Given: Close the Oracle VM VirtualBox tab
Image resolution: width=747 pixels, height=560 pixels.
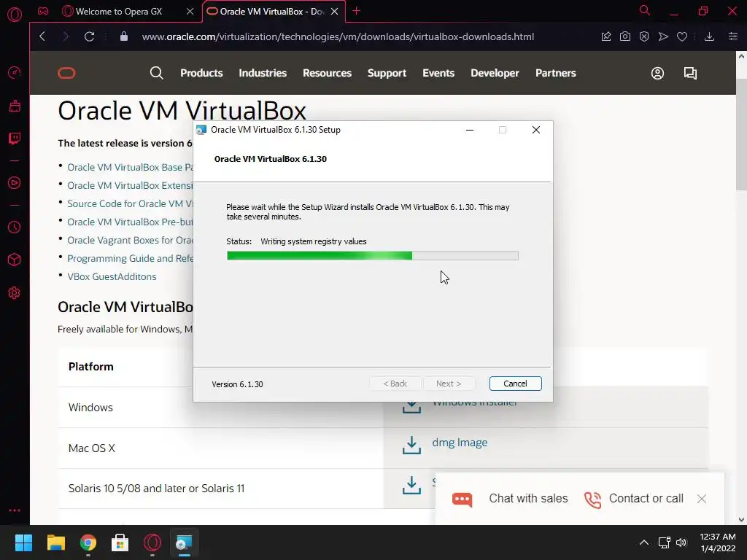Looking at the screenshot, I should click(334, 12).
